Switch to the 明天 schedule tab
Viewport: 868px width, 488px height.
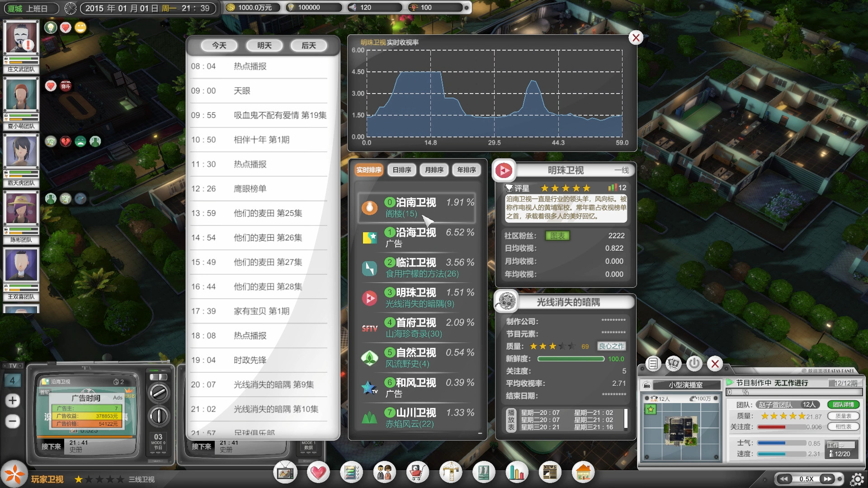click(x=264, y=45)
